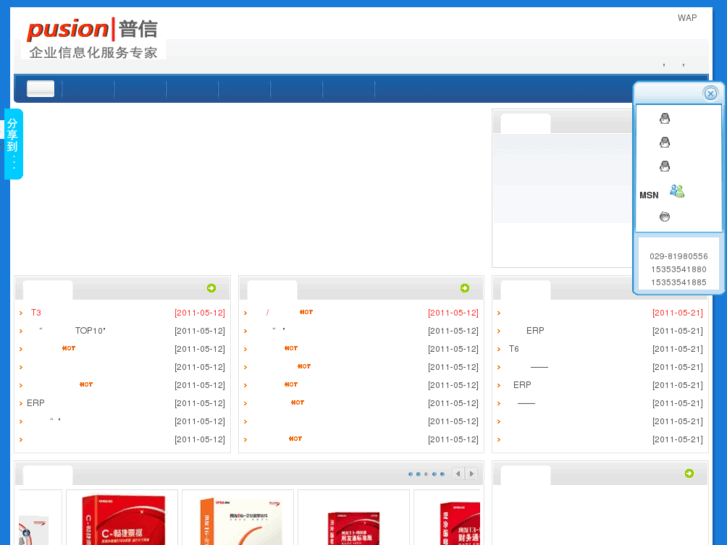Click the MSN label in service panel

coord(649,195)
